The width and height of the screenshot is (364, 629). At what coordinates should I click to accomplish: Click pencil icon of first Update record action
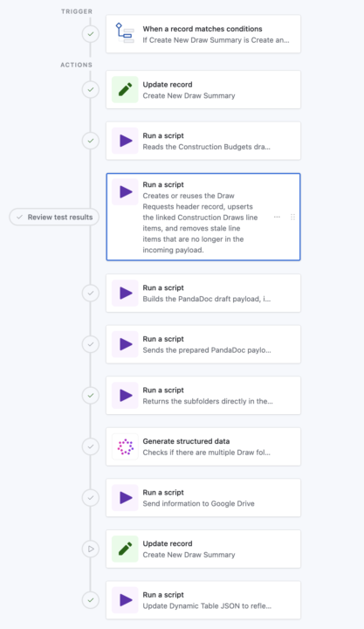(x=125, y=89)
